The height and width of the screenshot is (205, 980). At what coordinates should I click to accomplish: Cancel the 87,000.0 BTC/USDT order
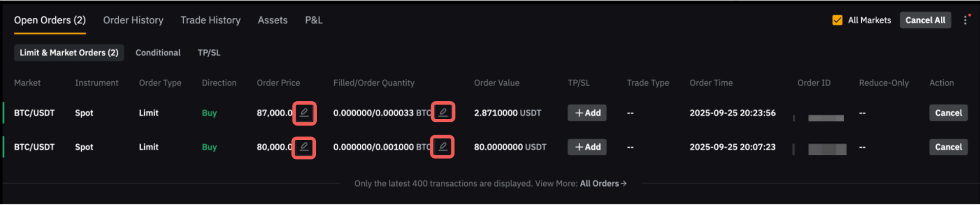point(948,113)
